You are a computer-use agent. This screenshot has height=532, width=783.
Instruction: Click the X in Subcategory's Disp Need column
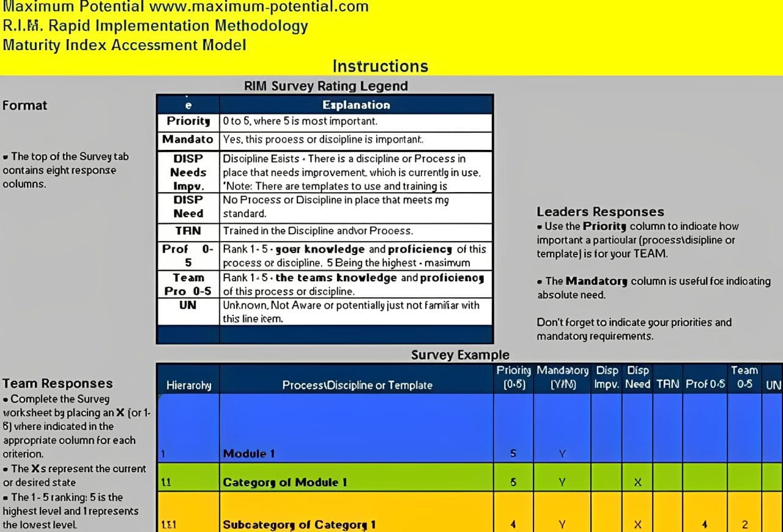(x=637, y=525)
